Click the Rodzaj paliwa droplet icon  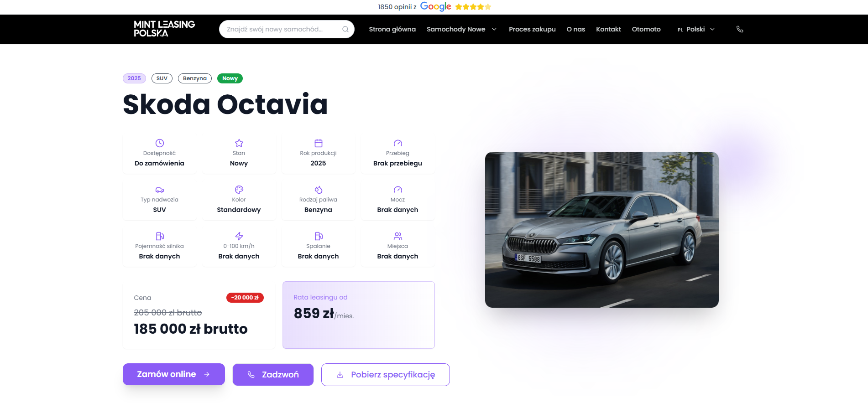(318, 190)
